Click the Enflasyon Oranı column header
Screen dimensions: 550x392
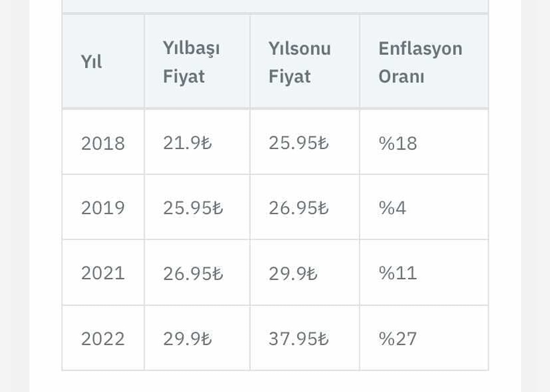click(x=420, y=62)
